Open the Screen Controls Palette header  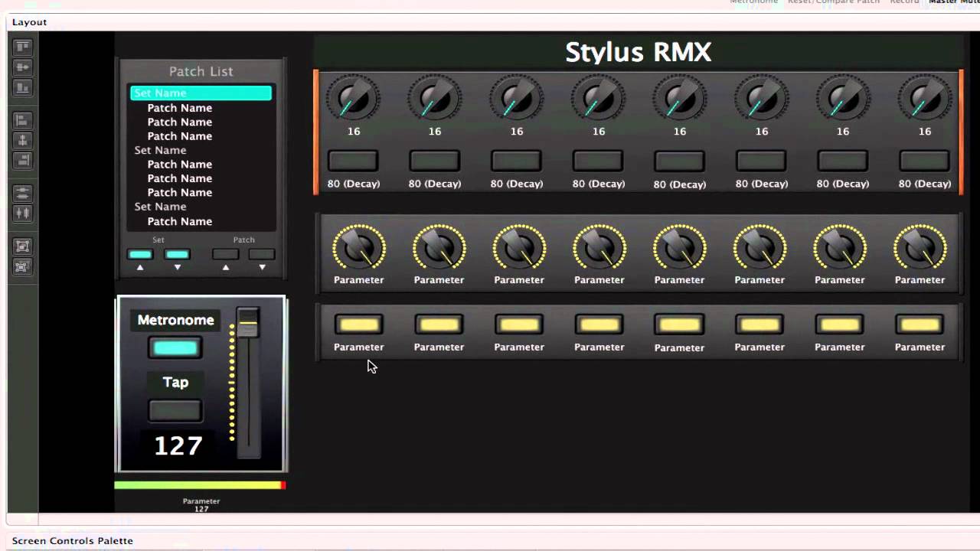tap(73, 541)
